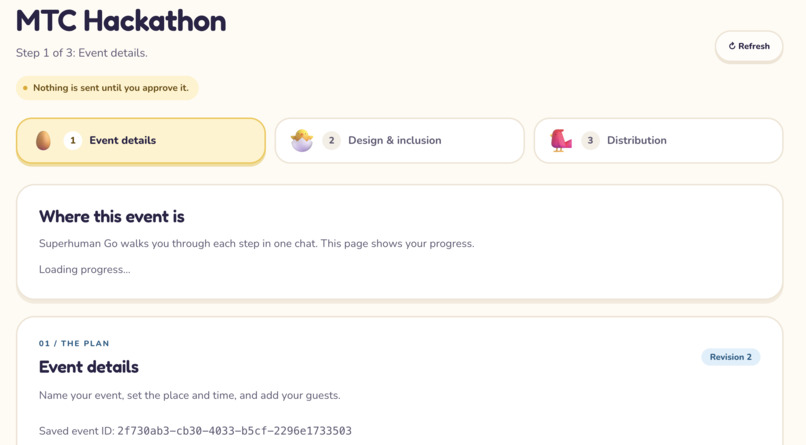806x445 pixels.
Task: Click the refresh arrow icon
Action: (x=732, y=46)
